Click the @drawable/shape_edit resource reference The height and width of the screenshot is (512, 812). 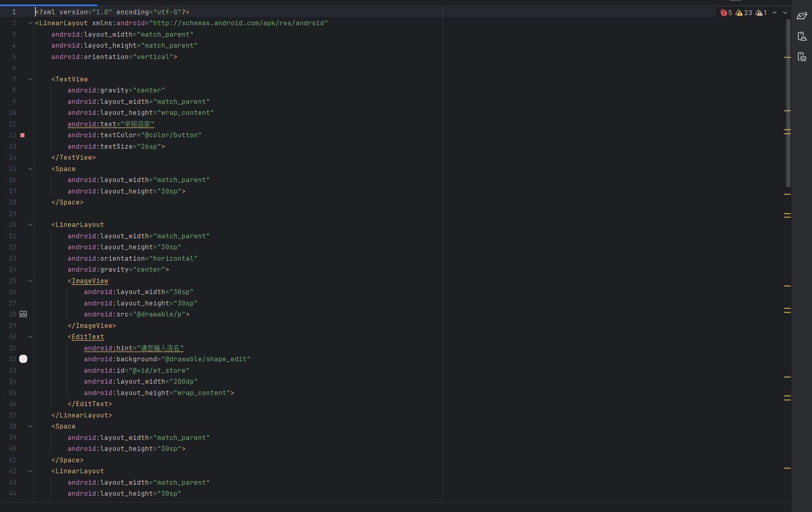tap(206, 359)
